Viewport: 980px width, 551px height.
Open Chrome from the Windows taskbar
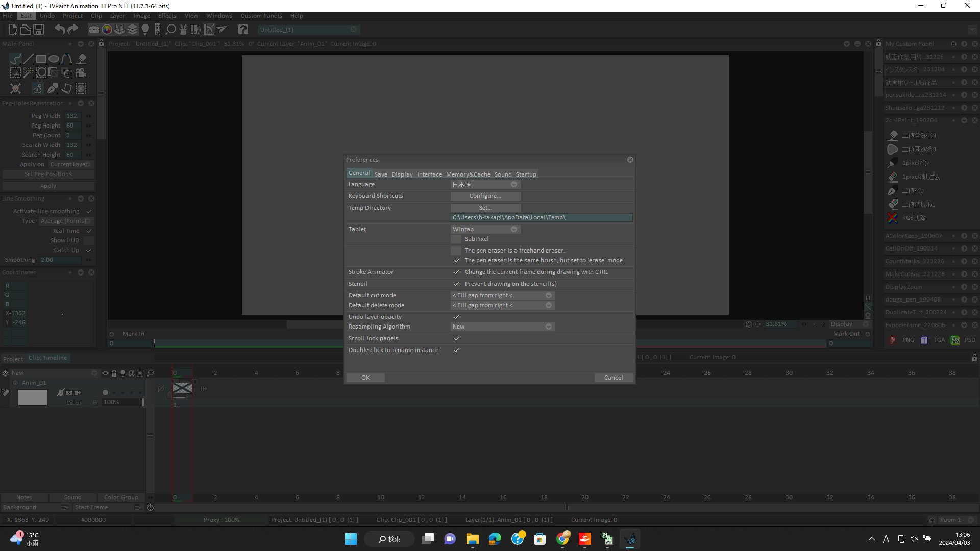[562, 539]
